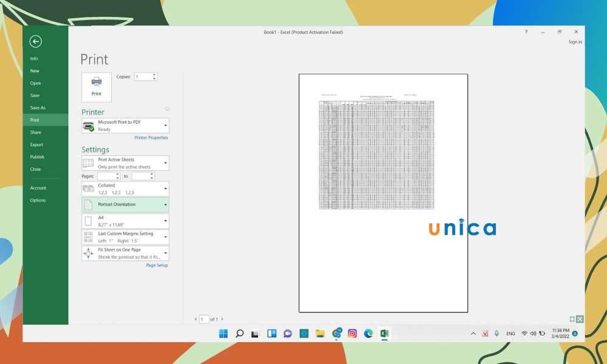Image resolution: width=607 pixels, height=364 pixels.
Task: Toggle Show Margins in preview
Action: 572,319
